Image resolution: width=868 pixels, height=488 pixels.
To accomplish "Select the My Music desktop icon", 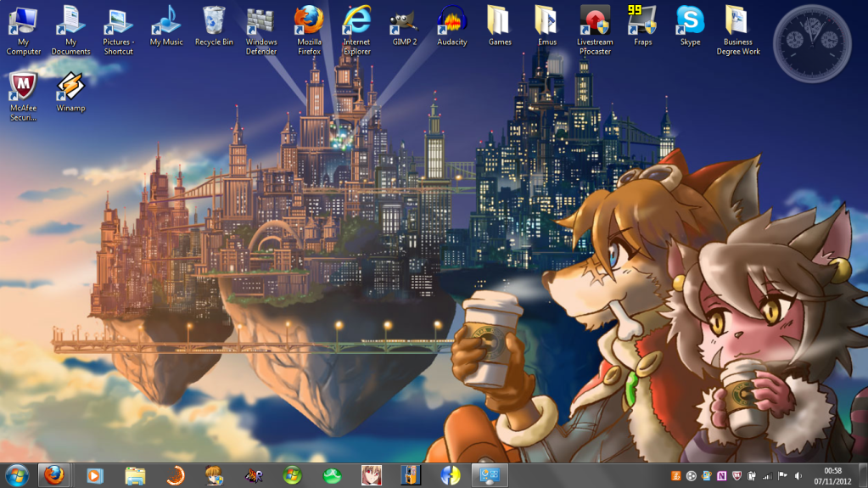I will [x=166, y=25].
